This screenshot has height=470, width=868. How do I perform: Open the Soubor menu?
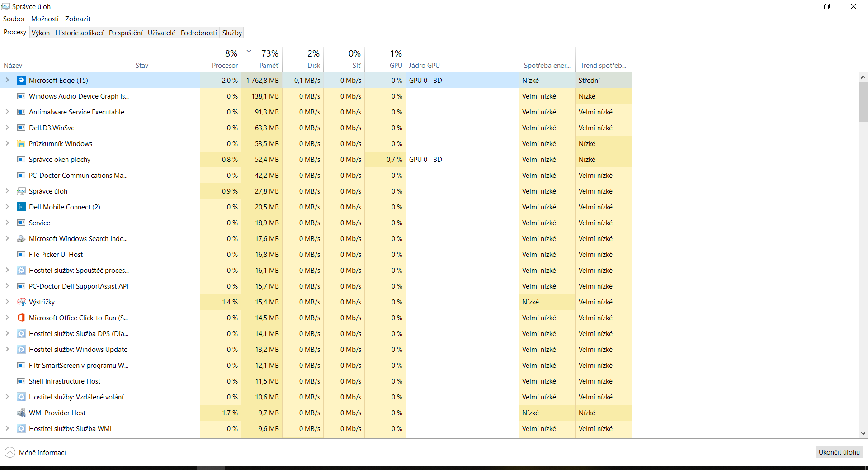(14, 19)
